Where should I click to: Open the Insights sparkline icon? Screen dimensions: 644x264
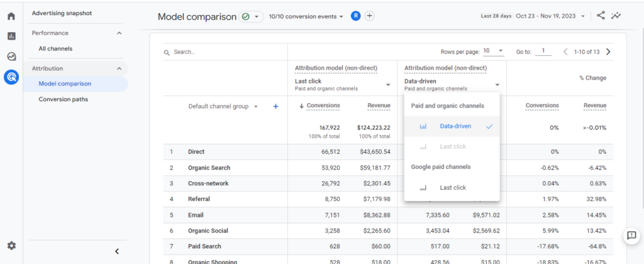click(x=616, y=16)
